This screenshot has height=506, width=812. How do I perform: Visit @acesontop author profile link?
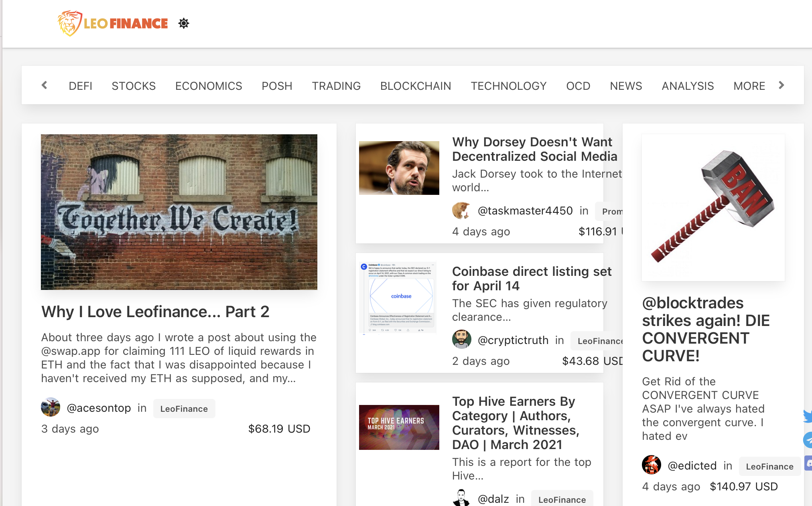point(99,408)
